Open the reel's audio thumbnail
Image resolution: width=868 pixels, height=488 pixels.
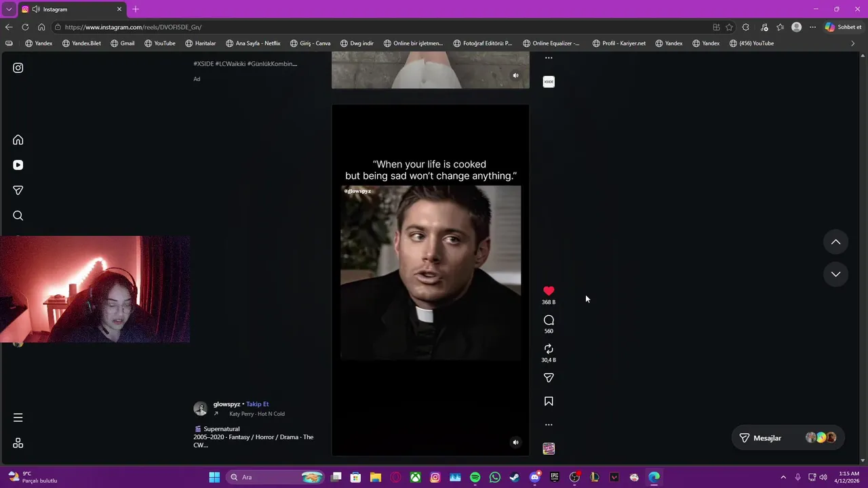point(549,449)
